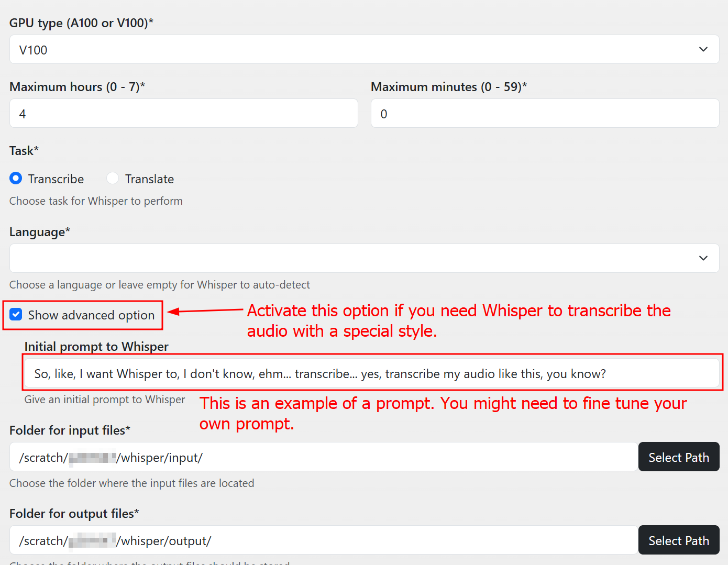Click the "Maximum minutes (0 - 59)" label
This screenshot has height=565, width=728.
coord(448,87)
